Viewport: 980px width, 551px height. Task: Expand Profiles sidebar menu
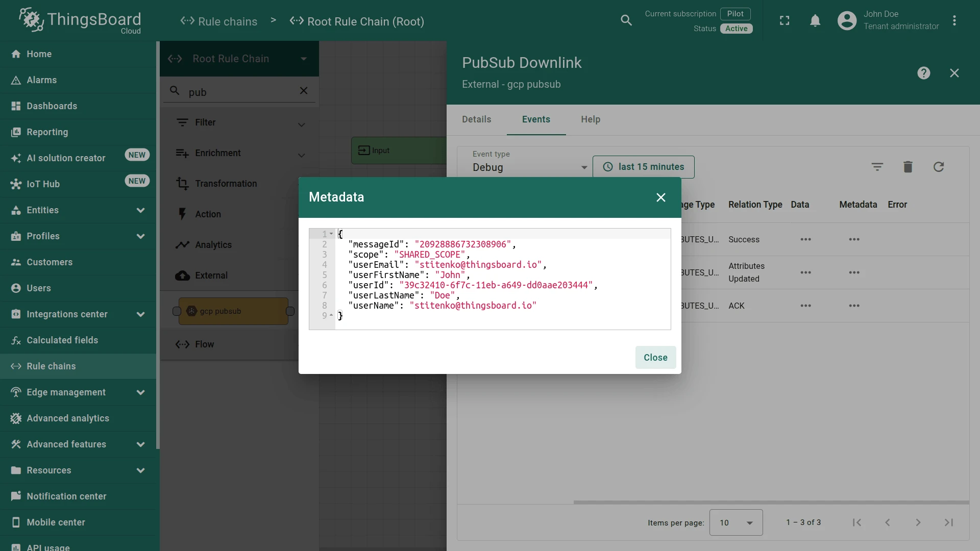(78, 236)
